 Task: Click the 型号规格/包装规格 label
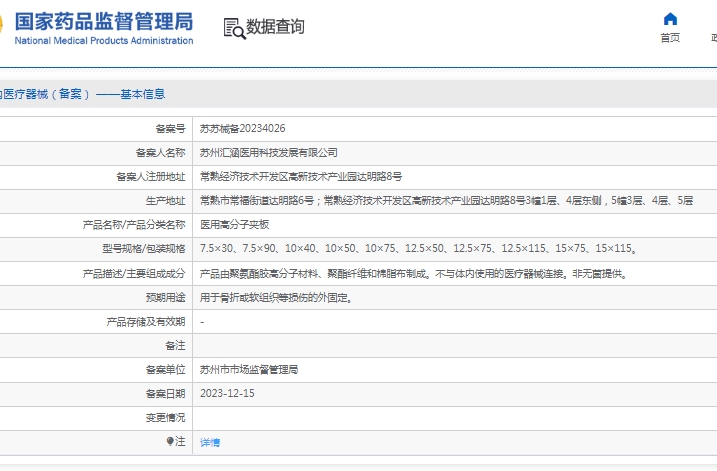(x=144, y=249)
